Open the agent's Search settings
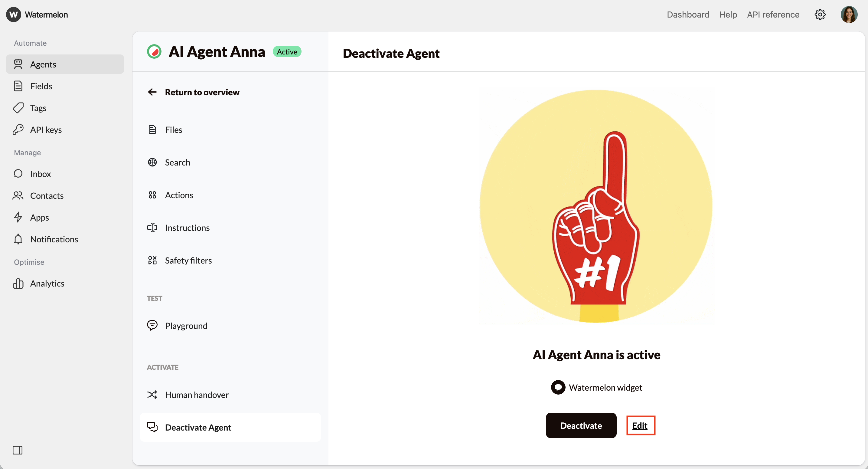Viewport: 868px width, 469px height. [177, 162]
